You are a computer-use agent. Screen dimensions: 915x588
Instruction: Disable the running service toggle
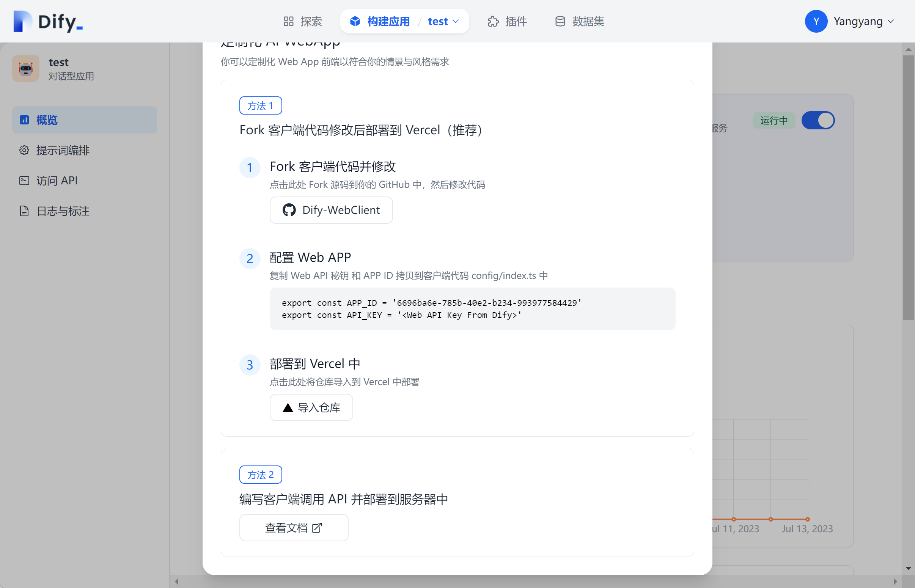tap(818, 120)
